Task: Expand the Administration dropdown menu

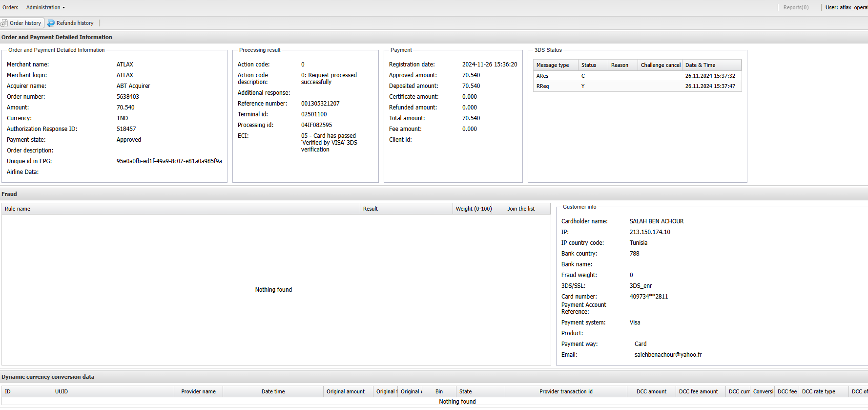Action: (x=45, y=7)
